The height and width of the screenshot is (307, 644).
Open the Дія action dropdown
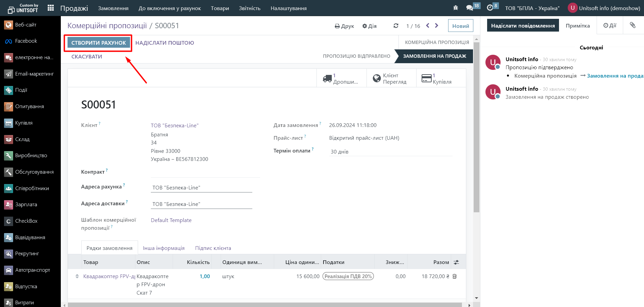tap(369, 26)
